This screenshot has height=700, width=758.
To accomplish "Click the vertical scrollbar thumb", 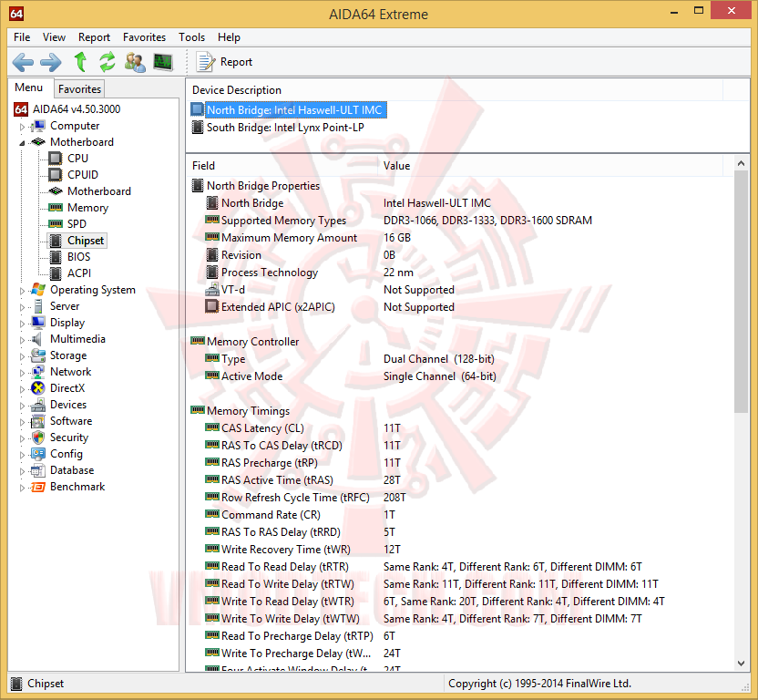I will (741, 292).
